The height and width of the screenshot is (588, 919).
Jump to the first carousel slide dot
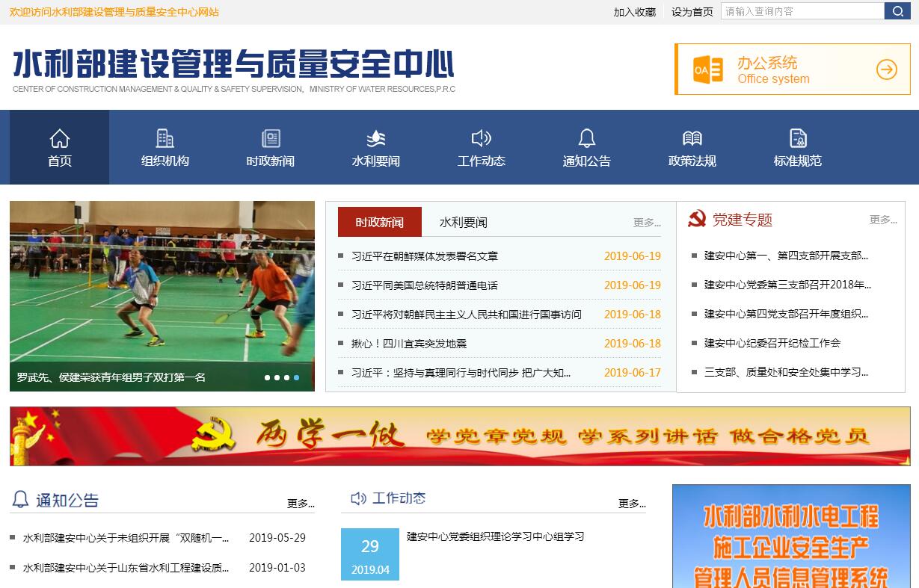click(x=268, y=378)
